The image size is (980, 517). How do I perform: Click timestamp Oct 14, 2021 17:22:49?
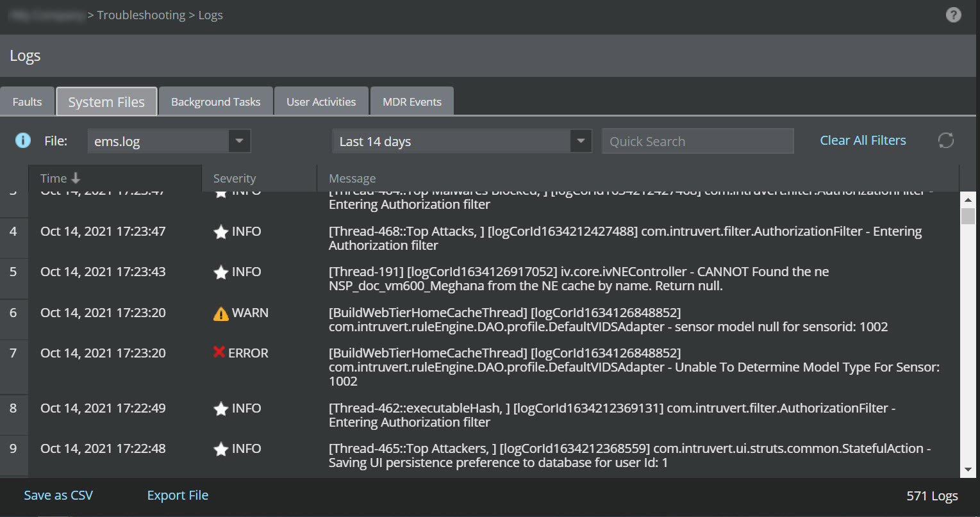pos(103,408)
